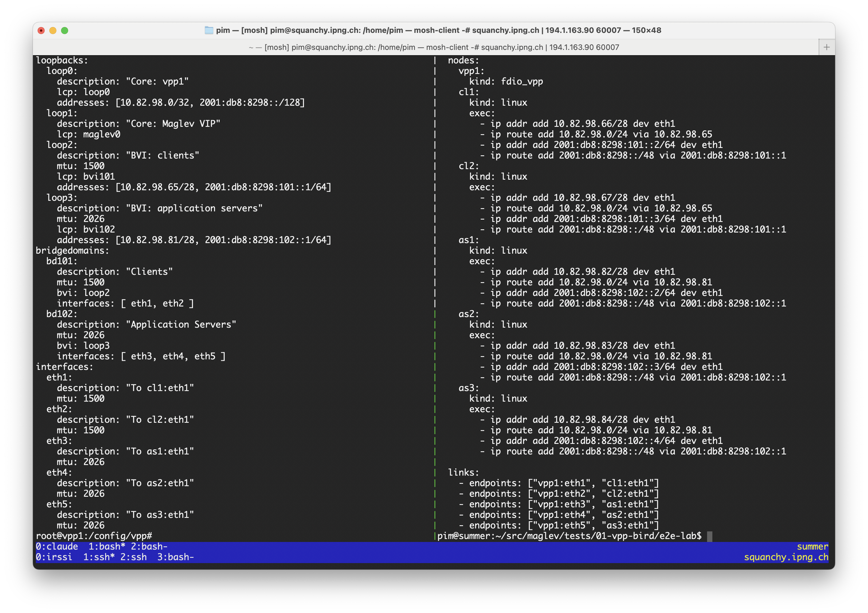Click the squanchy.ipng.ch status hostname
The height and width of the screenshot is (613, 868).
(785, 557)
